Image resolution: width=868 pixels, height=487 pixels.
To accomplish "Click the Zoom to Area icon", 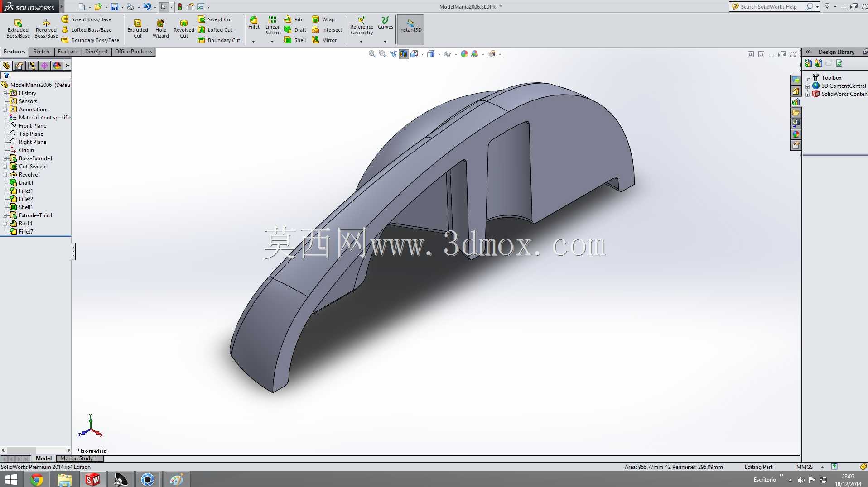I will tap(383, 54).
